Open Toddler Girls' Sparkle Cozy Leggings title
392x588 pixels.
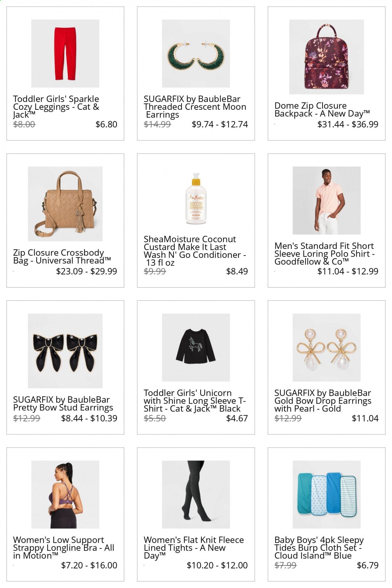pos(56,107)
